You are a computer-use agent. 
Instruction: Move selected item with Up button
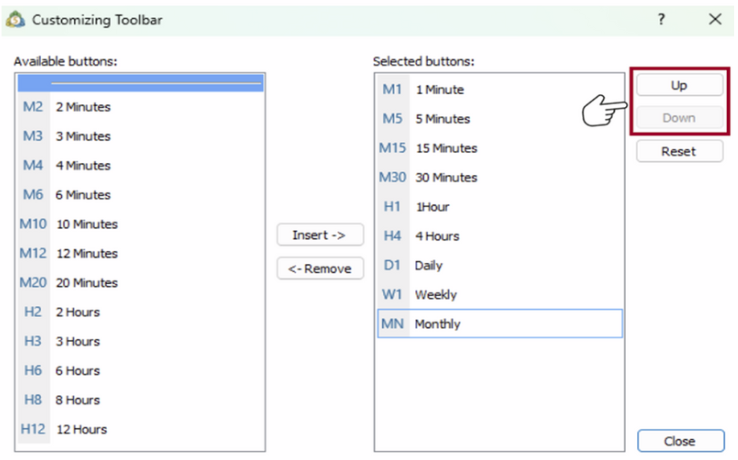tap(679, 86)
